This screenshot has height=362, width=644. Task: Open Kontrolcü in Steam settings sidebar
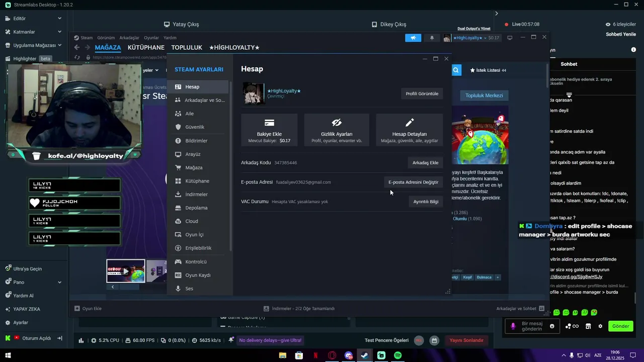pos(198,261)
